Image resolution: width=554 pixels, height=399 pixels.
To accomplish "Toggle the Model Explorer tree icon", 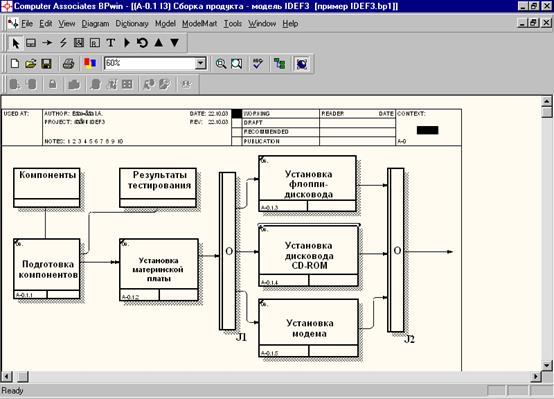I will point(279,64).
